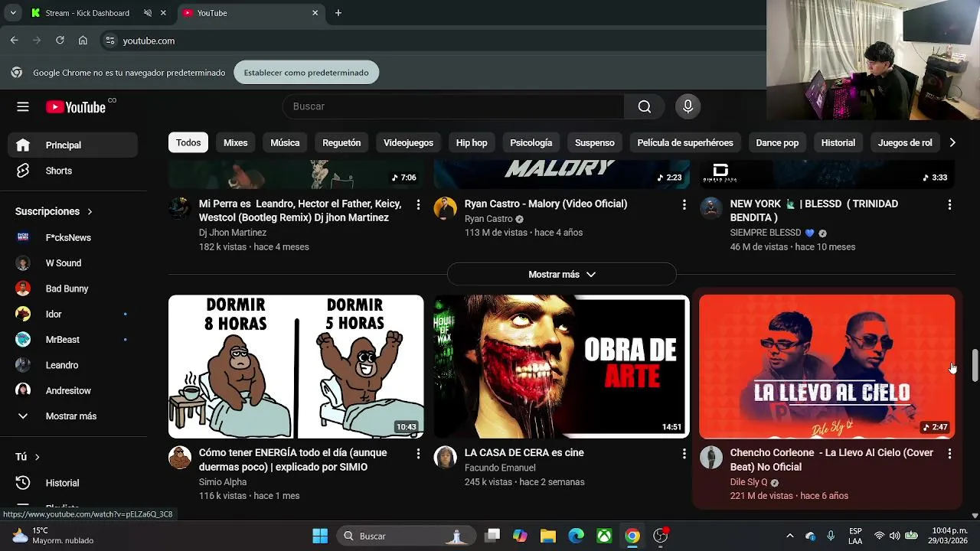Click the search magnifier button
The image size is (980, 551).
[645, 106]
